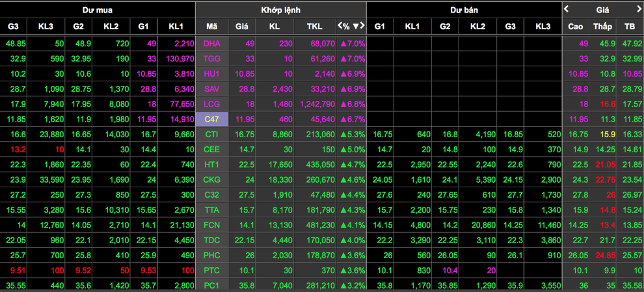Open the LCG ticker details
The width and height of the screenshot is (644, 292).
pos(211,104)
